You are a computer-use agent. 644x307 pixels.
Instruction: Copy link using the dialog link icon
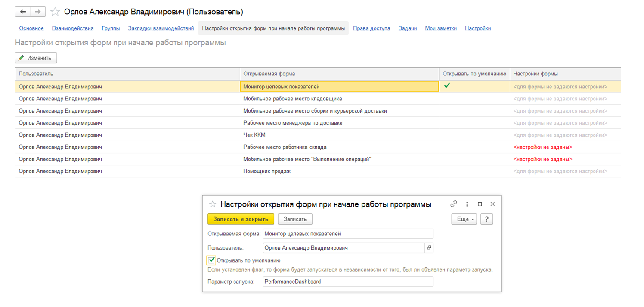pos(453,204)
